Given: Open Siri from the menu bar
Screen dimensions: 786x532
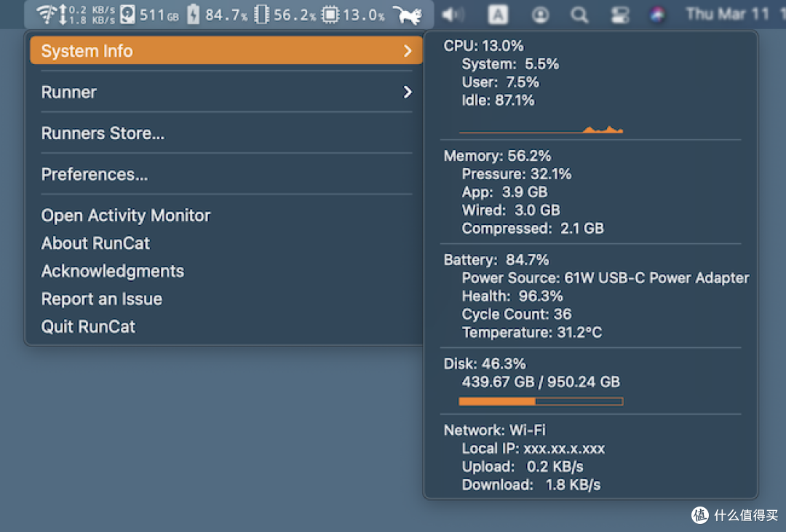Looking at the screenshot, I should pyautogui.click(x=657, y=15).
